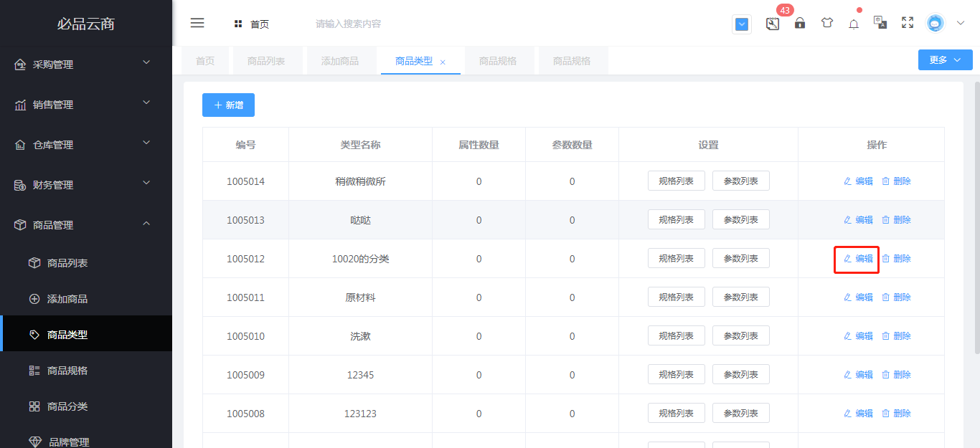980x448 pixels.
Task: Open the notification bell icon
Action: pos(854,24)
